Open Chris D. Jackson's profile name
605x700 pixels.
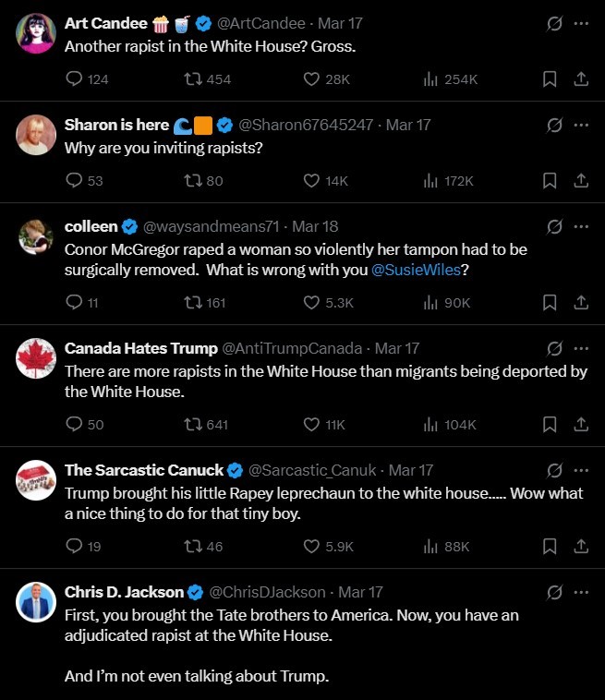point(124,592)
